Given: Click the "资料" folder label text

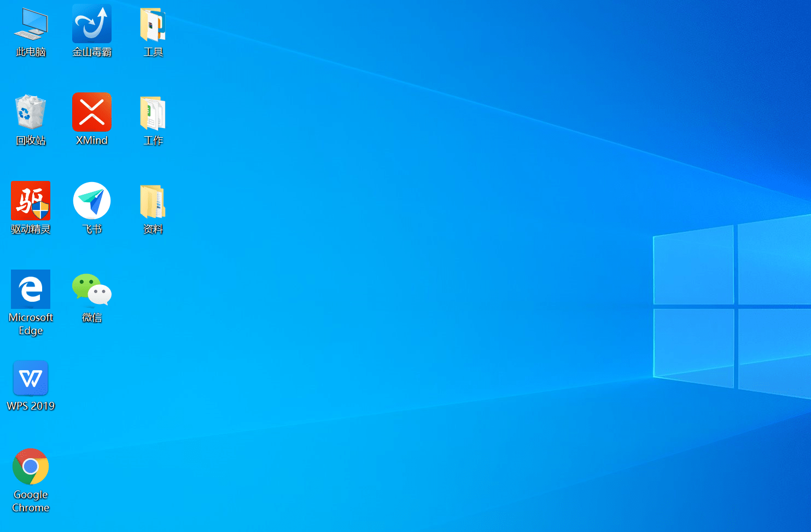Looking at the screenshot, I should tap(153, 229).
